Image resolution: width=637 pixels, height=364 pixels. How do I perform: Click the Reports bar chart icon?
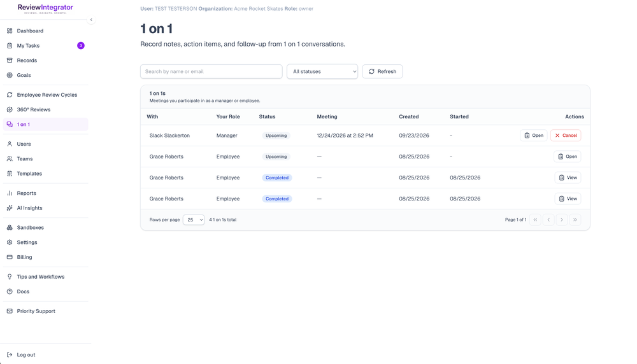10,193
